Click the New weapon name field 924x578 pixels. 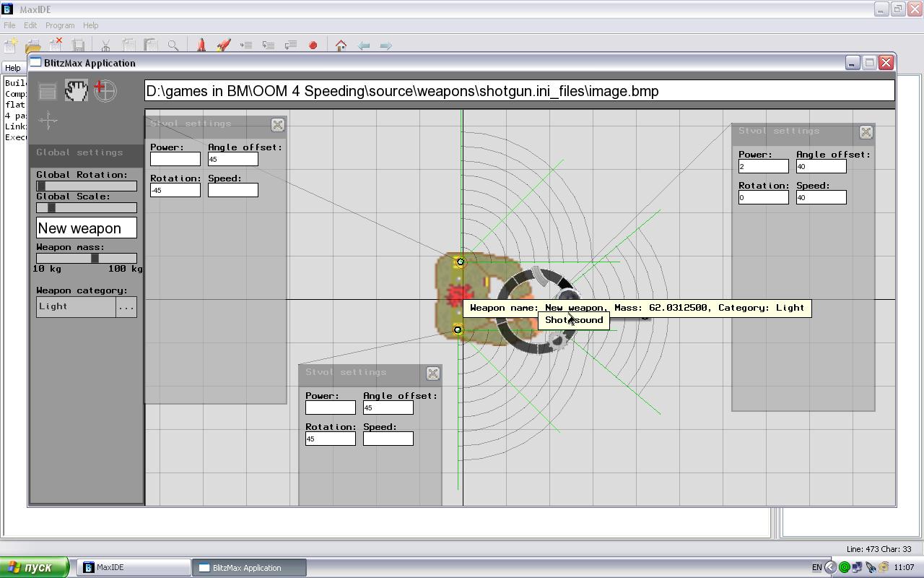pyautogui.click(x=87, y=228)
